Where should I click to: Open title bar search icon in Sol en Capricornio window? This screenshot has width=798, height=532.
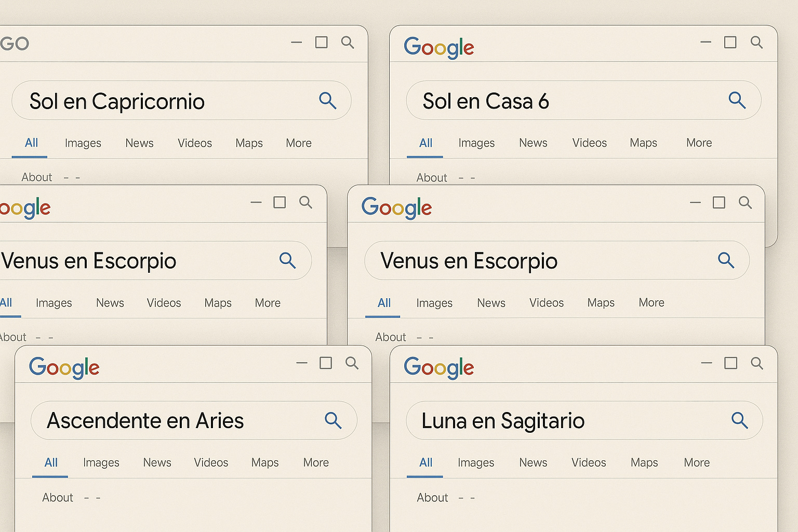[348, 42]
